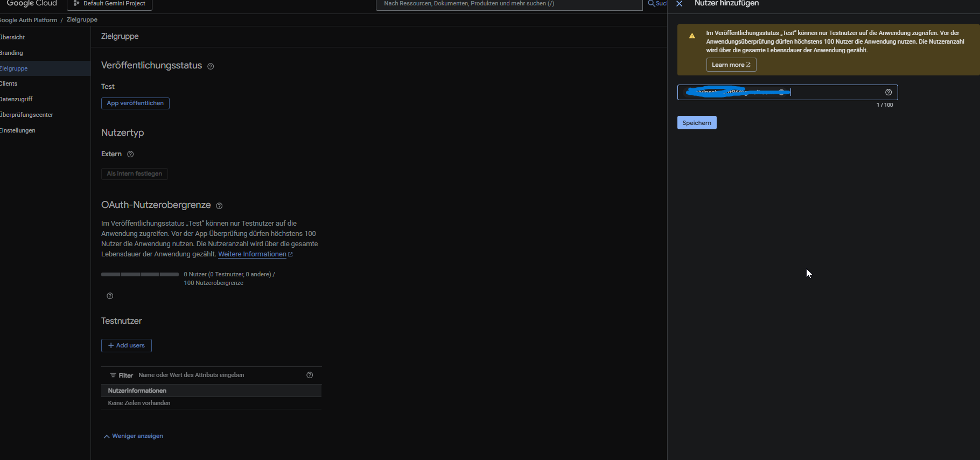Open Branding in the sidebar
Viewport: 980px width, 460px height.
point(12,53)
